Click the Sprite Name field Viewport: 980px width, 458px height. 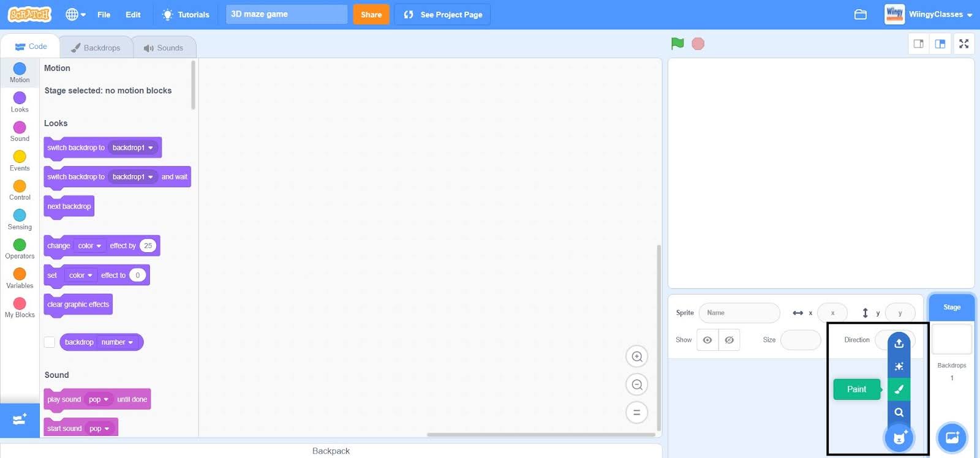coord(739,313)
